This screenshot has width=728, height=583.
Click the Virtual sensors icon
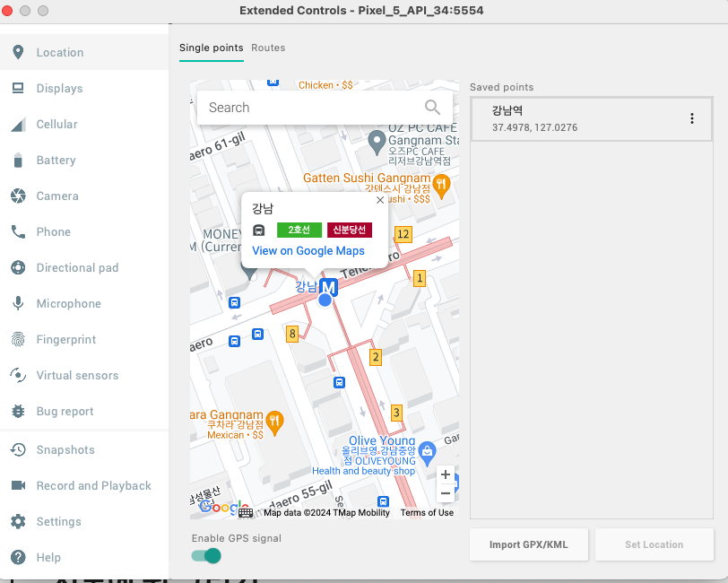coord(18,375)
